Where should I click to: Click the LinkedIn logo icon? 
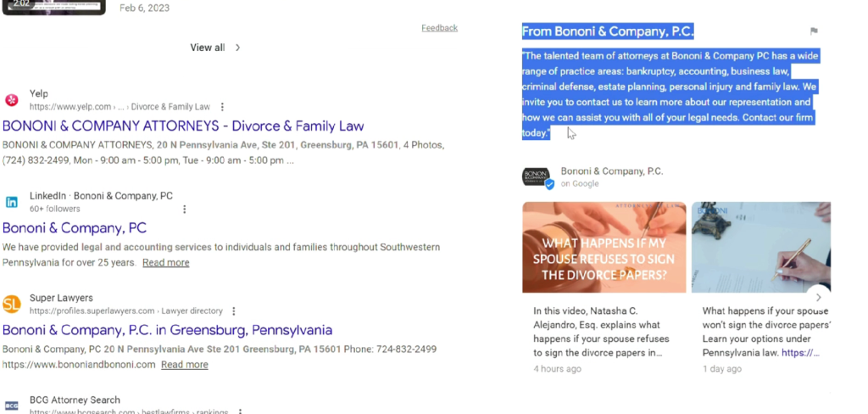click(12, 202)
